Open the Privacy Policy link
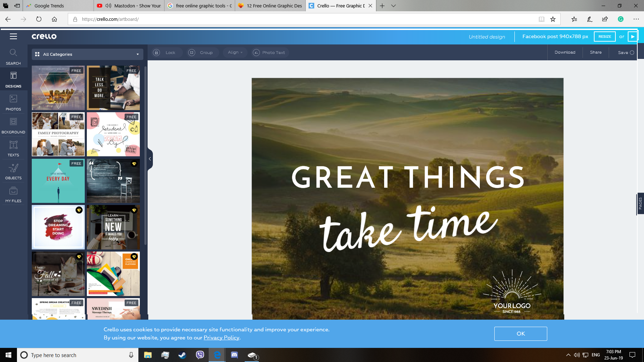Image resolution: width=644 pixels, height=362 pixels. [x=221, y=338]
